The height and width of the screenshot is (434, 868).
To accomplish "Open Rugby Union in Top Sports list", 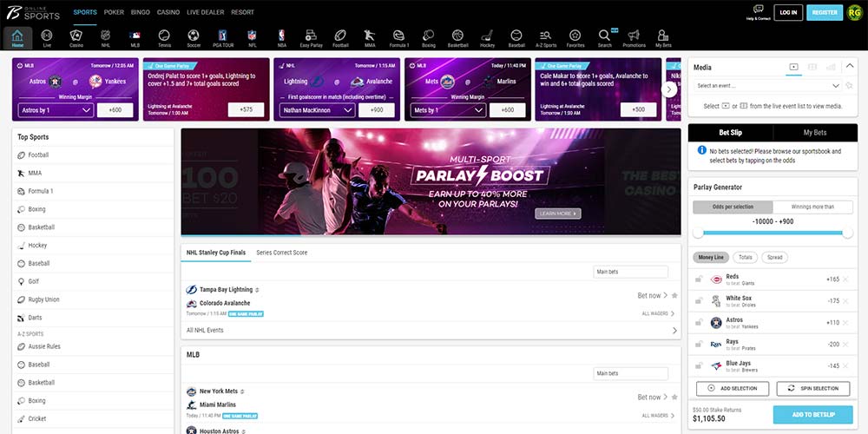I will pyautogui.click(x=93, y=299).
